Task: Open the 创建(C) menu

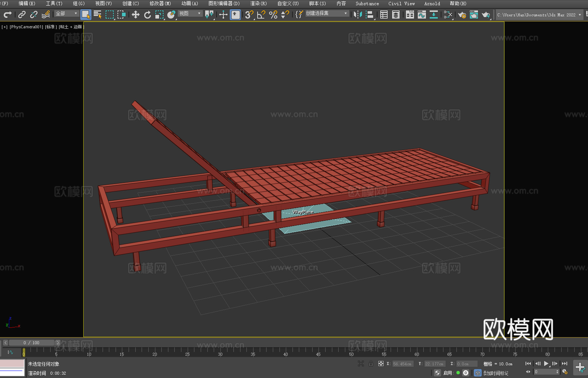Action: [x=130, y=3]
